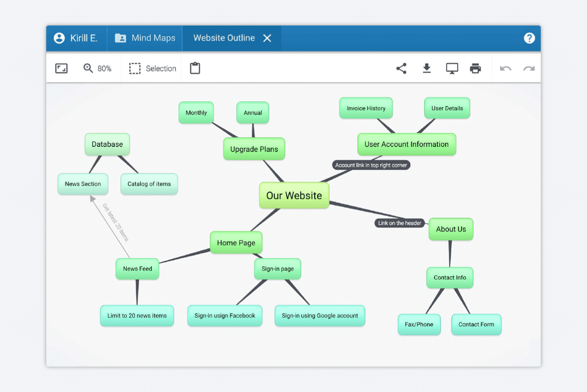587x392 pixels.
Task: Click the Upgrade Plans node
Action: [x=254, y=149]
